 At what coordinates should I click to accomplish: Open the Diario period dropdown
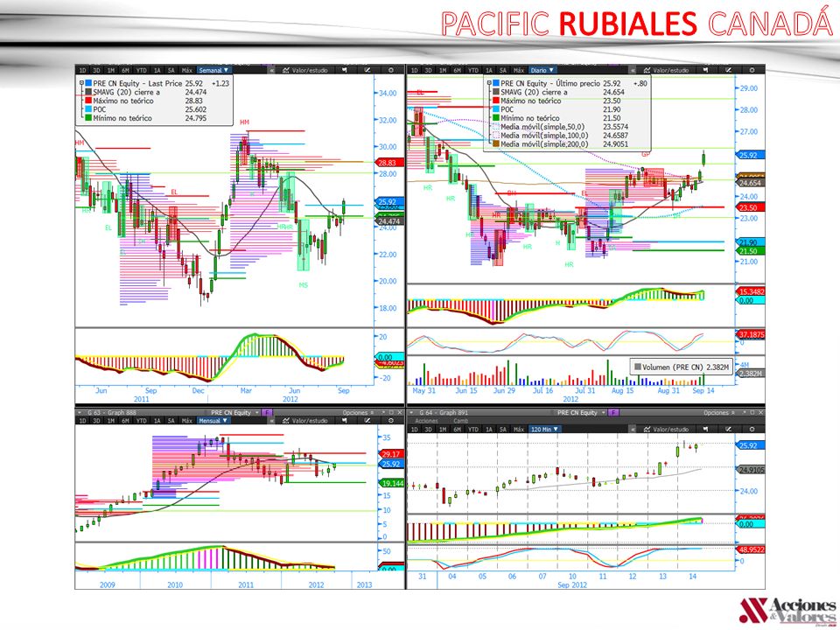pos(542,70)
